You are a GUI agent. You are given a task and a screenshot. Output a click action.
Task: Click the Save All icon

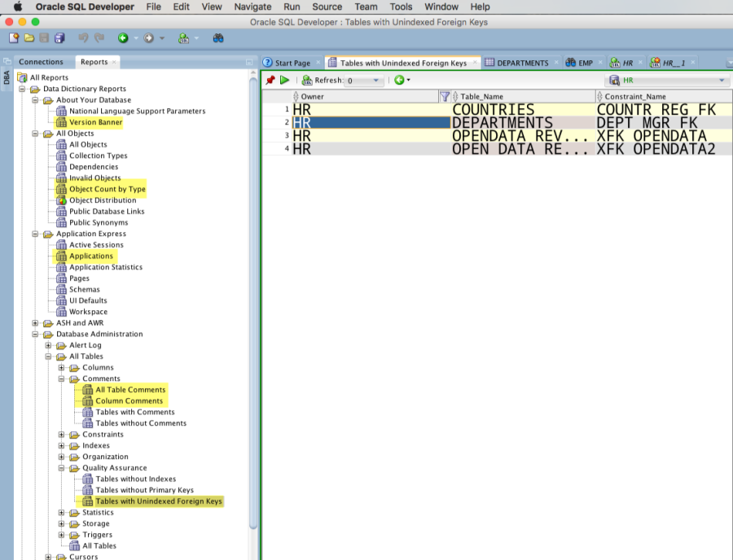(59, 38)
